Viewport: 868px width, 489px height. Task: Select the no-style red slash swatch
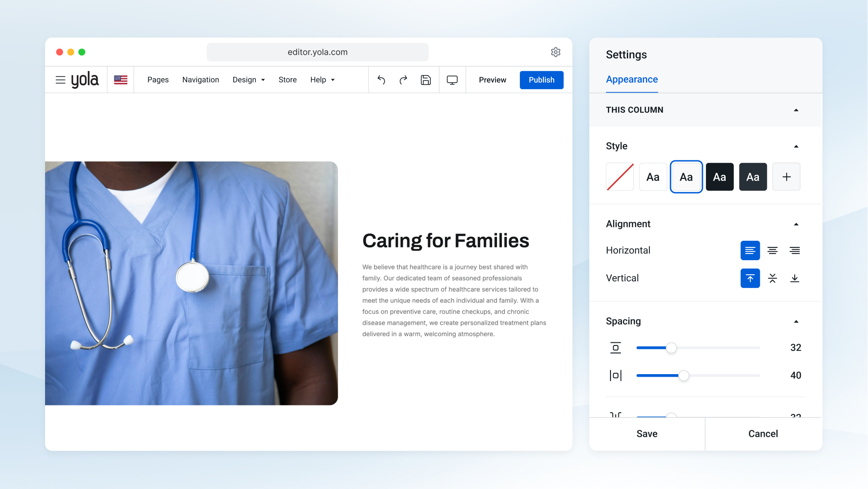[x=620, y=177]
